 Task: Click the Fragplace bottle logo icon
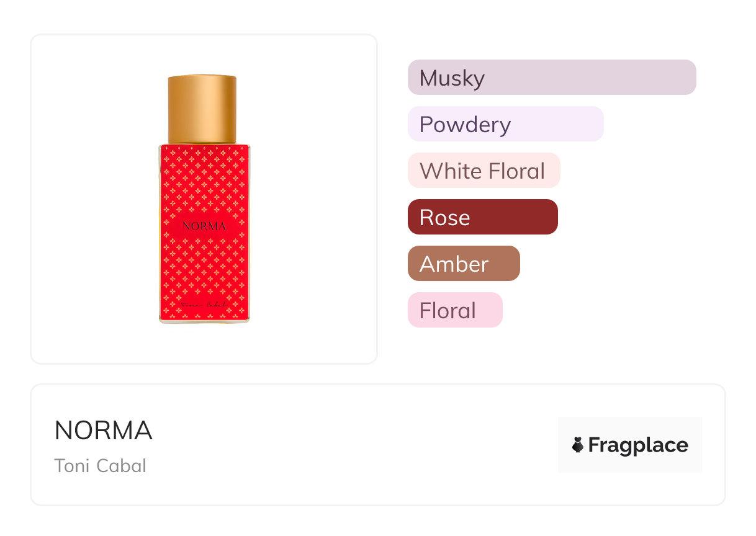click(578, 445)
